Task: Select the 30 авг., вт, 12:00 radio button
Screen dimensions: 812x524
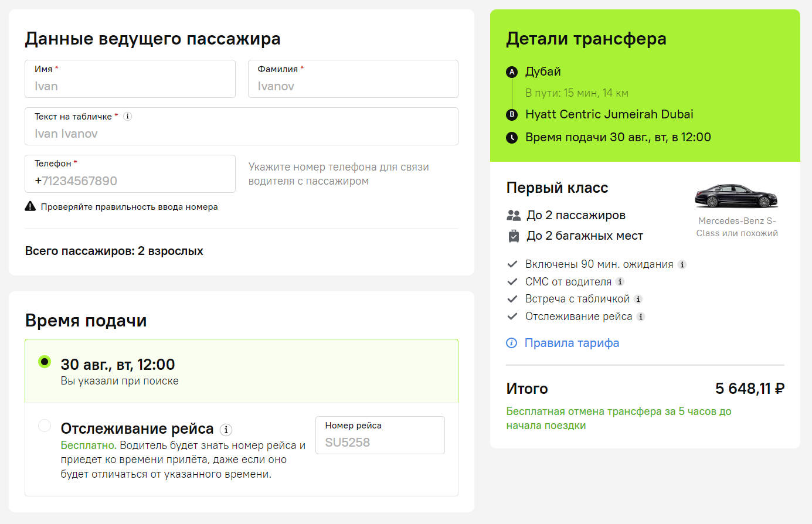Action: click(45, 362)
